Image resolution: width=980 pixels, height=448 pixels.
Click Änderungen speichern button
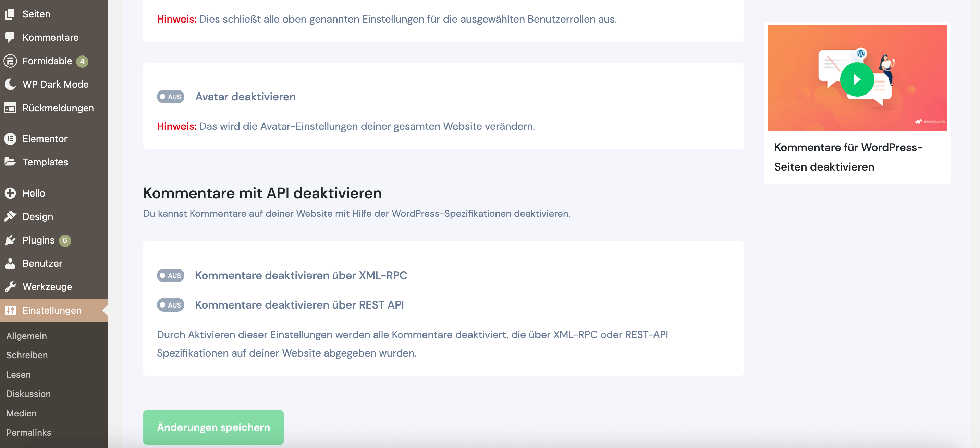(x=213, y=427)
